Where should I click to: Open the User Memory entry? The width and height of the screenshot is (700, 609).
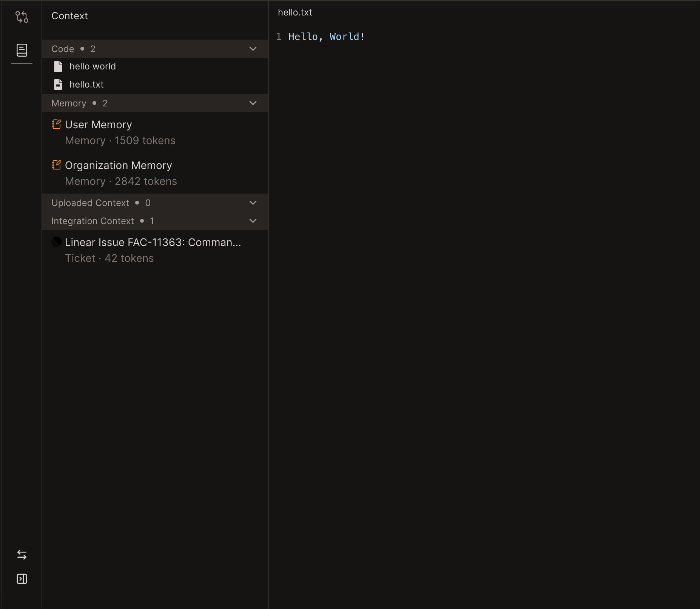tap(98, 125)
